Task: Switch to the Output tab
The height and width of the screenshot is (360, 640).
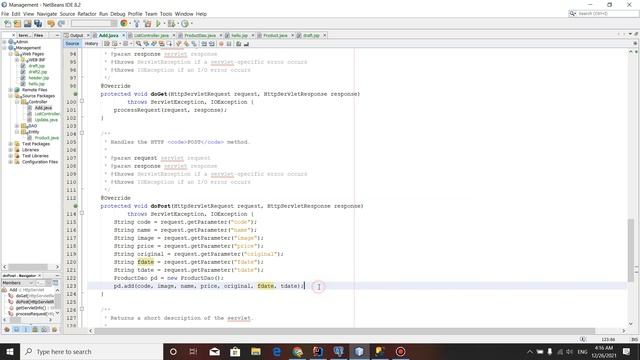Action: coord(76,36)
